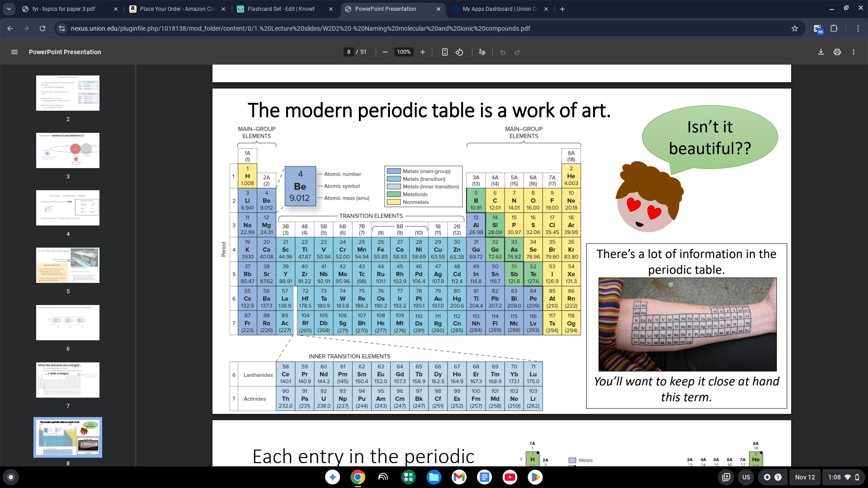Viewport: 868px width, 488px height.
Task: Click the zoom out minus button
Action: 385,52
